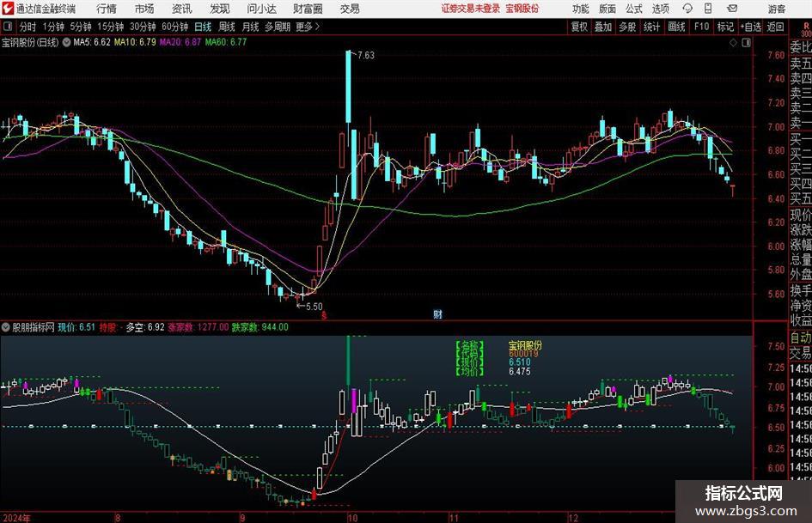Open the 公式 menu

[x=634, y=9]
